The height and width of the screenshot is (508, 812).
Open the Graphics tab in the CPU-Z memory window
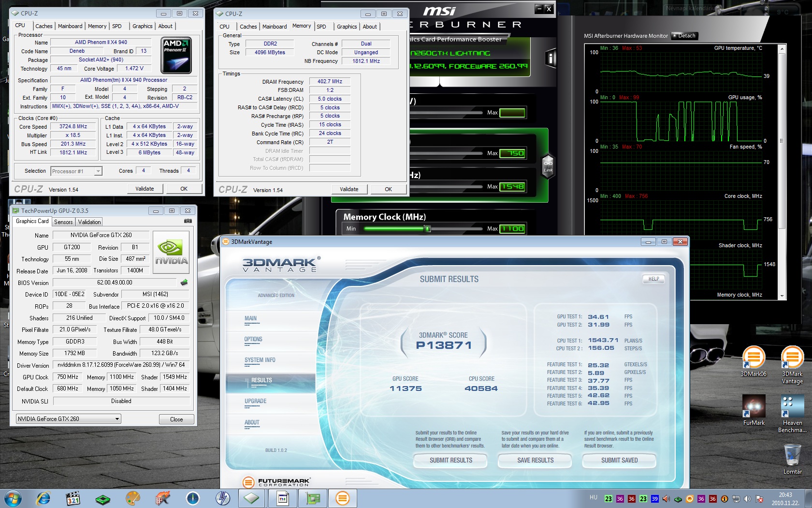click(x=347, y=27)
